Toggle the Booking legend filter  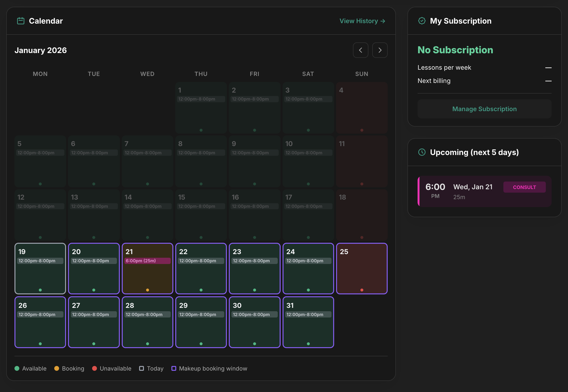69,368
